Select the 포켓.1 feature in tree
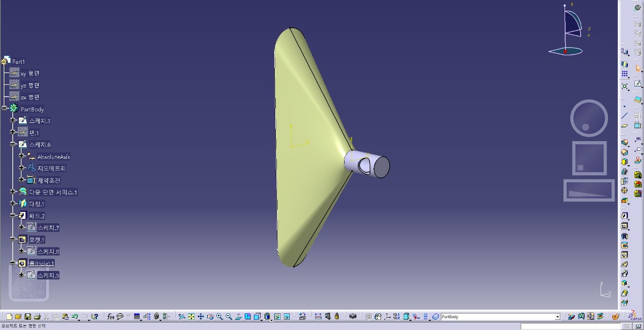The width and height of the screenshot is (644, 330). click(36, 239)
